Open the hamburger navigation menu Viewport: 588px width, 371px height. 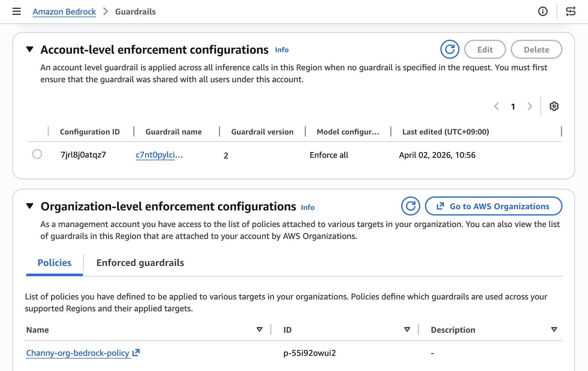click(x=17, y=12)
